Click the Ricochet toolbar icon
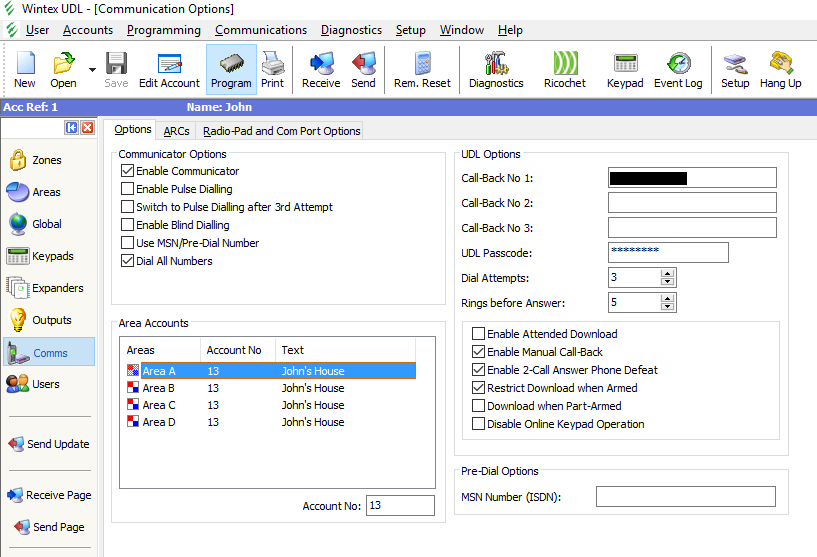Image resolution: width=817 pixels, height=557 pixels. click(x=564, y=70)
